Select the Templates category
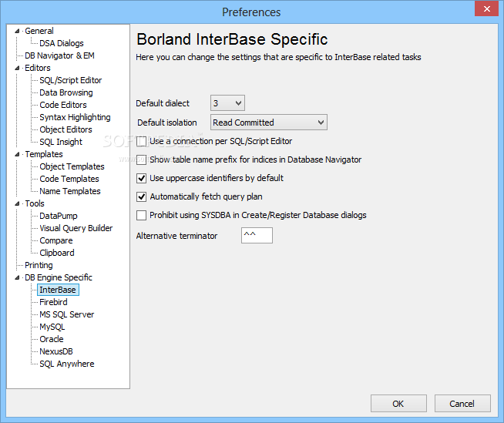Image resolution: width=504 pixels, height=423 pixels. tap(44, 154)
